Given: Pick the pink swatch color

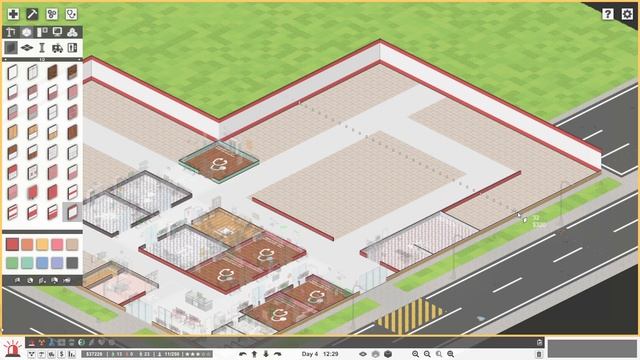Looking at the screenshot, I should [x=57, y=244].
